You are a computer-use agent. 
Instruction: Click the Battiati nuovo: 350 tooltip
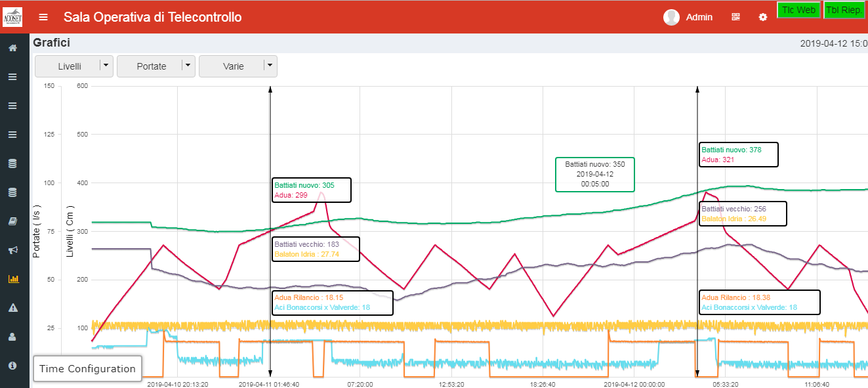(595, 174)
